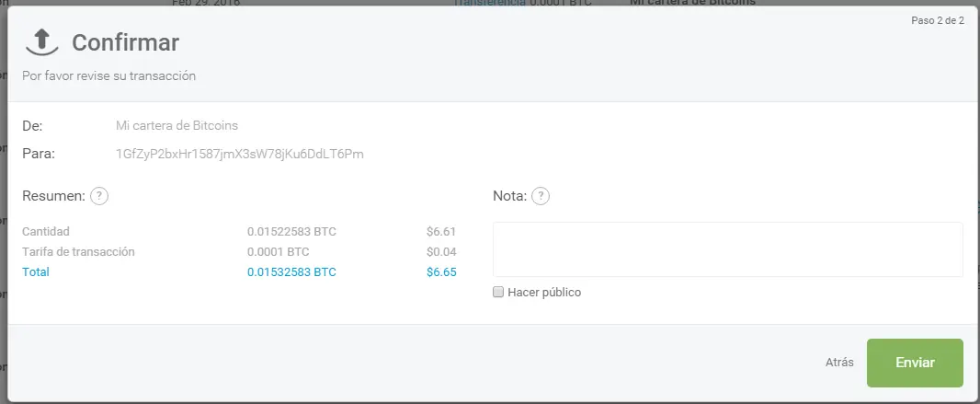Click the upload arrow icon beside Confirmar
Screen dimensions: 980x404
[x=39, y=40]
